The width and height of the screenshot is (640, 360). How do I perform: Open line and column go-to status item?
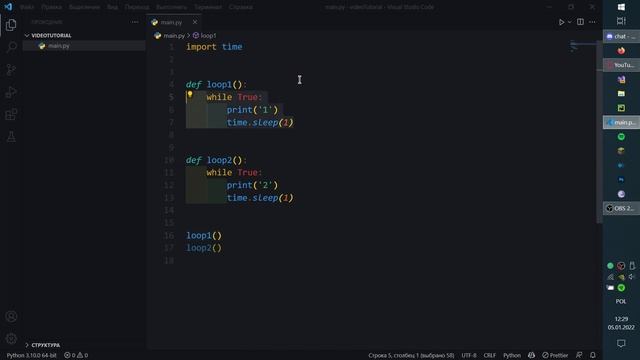pos(411,355)
